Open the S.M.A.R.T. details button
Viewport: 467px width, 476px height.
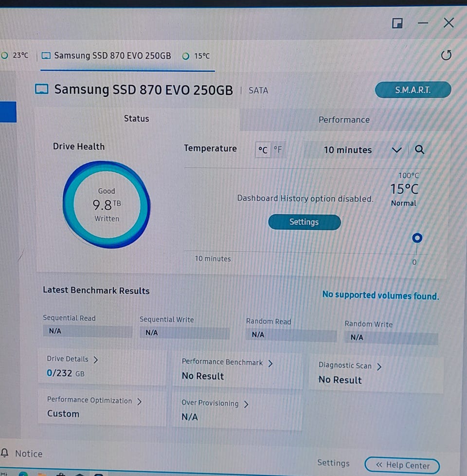tap(413, 90)
